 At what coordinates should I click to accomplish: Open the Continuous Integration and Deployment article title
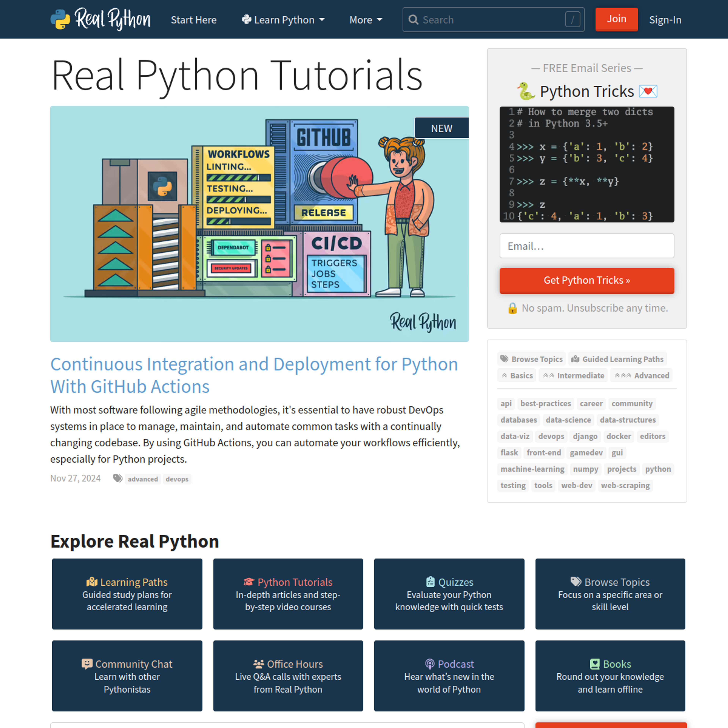pyautogui.click(x=254, y=375)
